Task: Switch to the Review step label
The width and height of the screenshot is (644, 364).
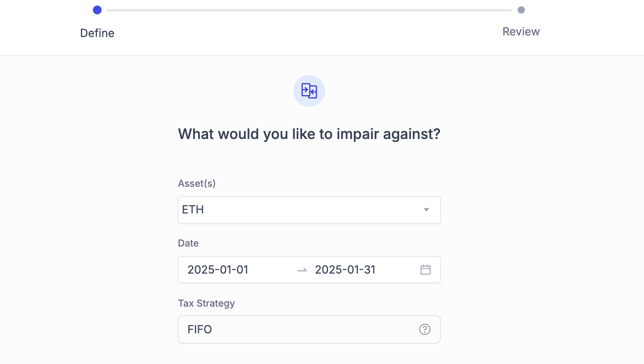Action: [521, 31]
